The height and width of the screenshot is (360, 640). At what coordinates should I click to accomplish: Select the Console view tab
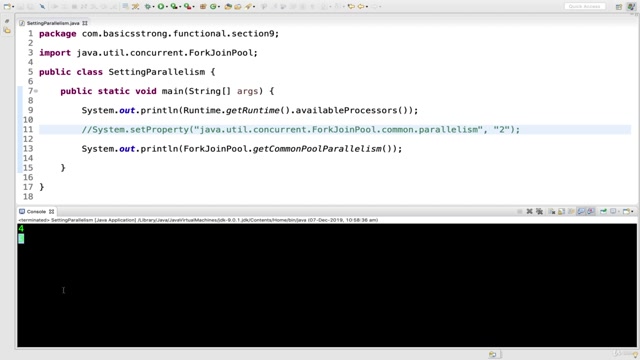tap(36, 211)
